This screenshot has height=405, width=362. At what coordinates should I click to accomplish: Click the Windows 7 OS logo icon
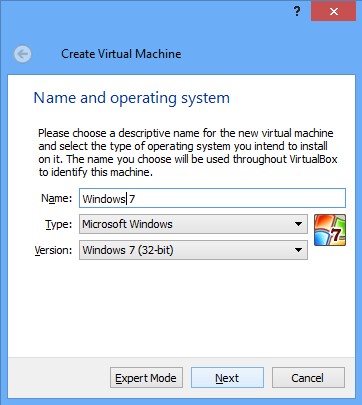330,230
